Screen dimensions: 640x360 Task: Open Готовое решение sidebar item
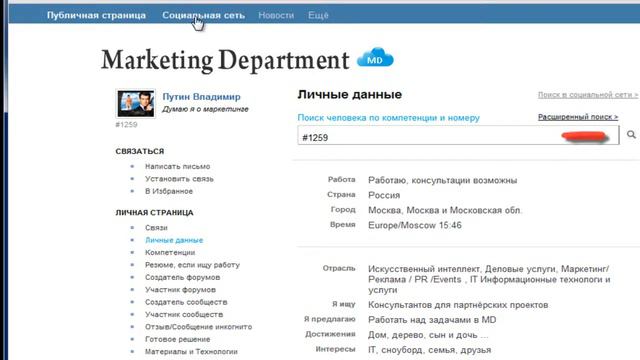point(178,339)
